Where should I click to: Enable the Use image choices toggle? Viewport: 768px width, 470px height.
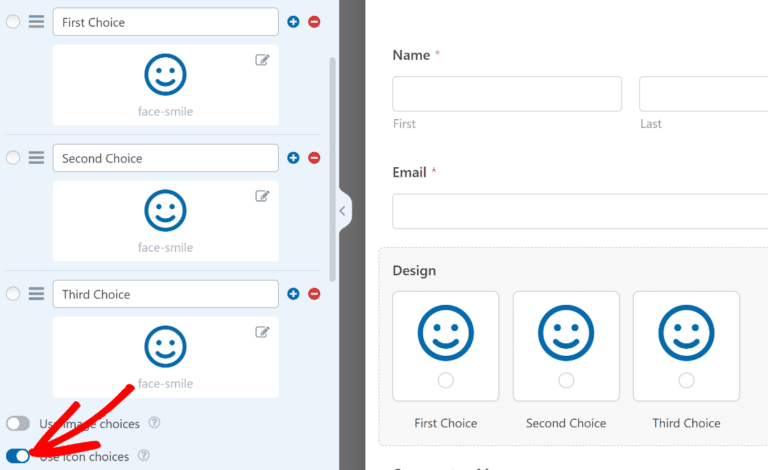[x=18, y=424]
